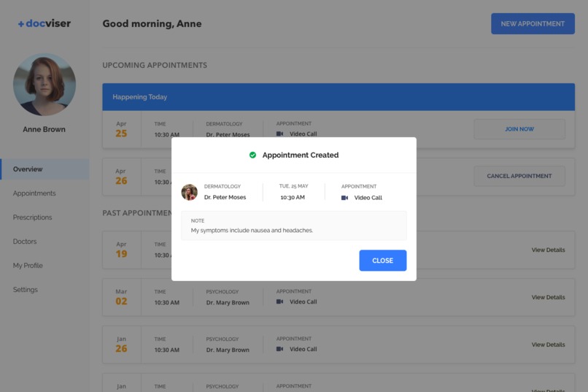Open Prescriptions in the sidebar
Image resolution: width=588 pixels, height=392 pixels.
(x=32, y=218)
